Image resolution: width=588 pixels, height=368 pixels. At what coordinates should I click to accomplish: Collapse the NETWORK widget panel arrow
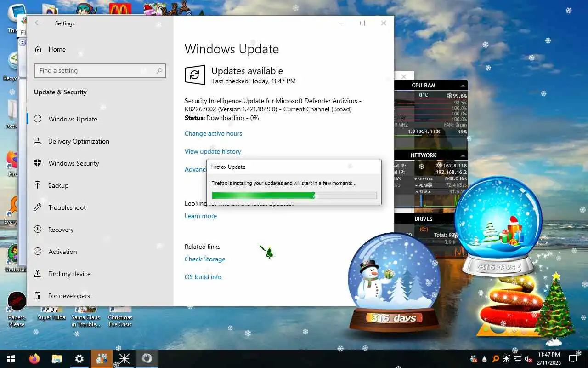(463, 155)
